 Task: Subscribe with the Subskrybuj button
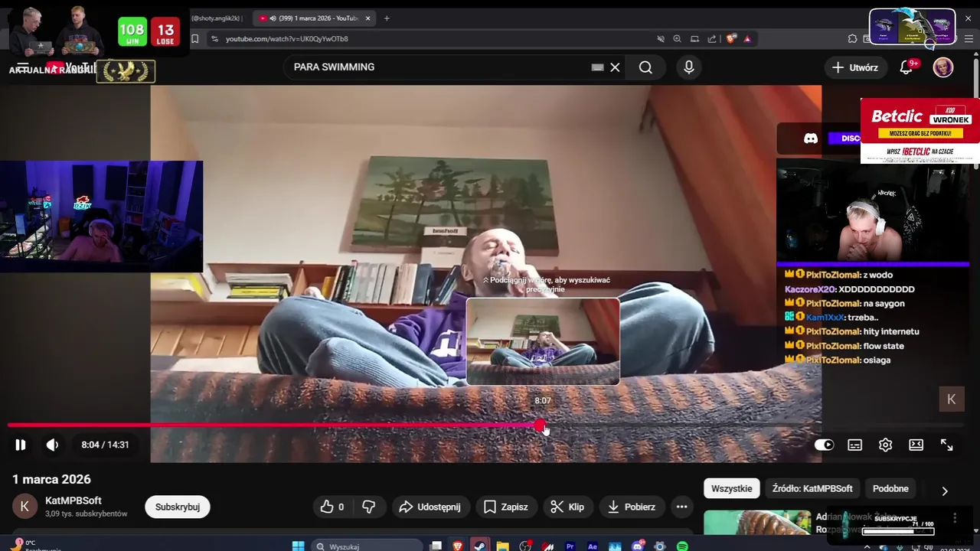click(x=178, y=507)
